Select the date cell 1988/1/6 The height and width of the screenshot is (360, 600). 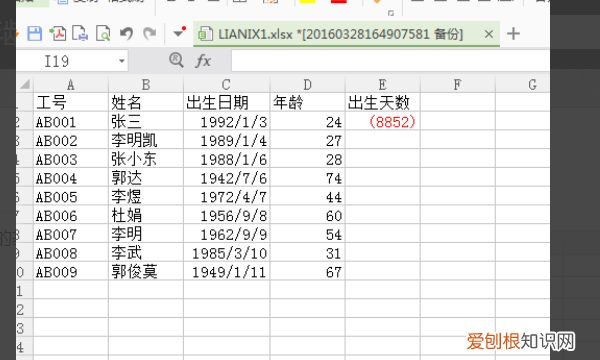227,159
